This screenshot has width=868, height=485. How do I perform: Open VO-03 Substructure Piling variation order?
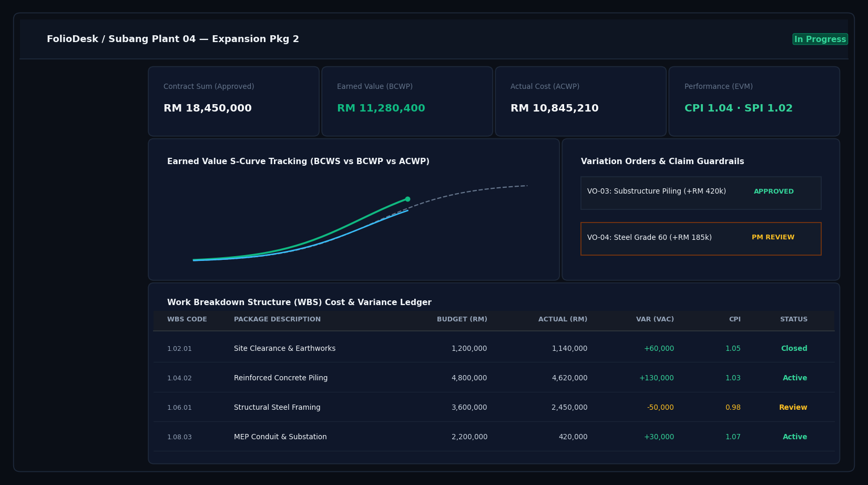click(701, 193)
